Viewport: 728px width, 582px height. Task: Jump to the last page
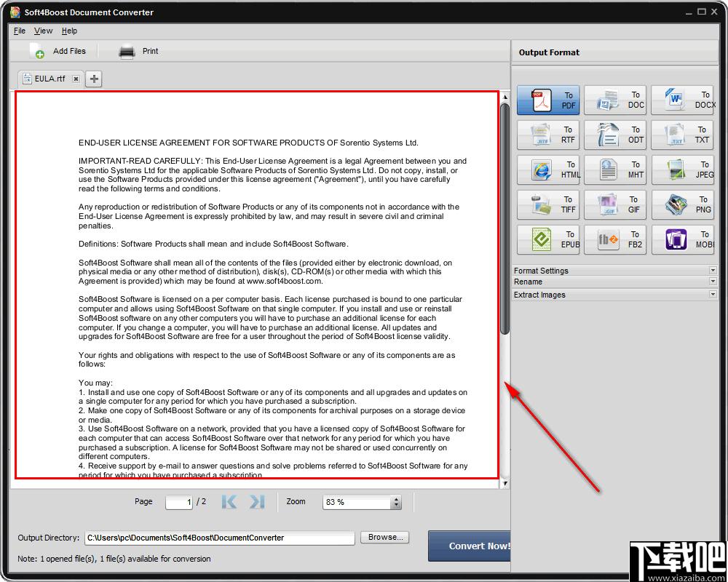(257, 502)
